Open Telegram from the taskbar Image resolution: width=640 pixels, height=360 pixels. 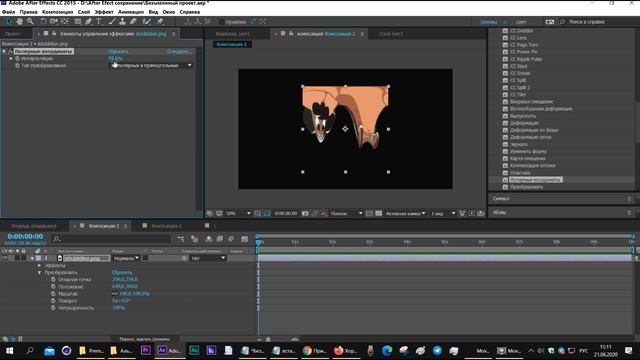click(437, 350)
